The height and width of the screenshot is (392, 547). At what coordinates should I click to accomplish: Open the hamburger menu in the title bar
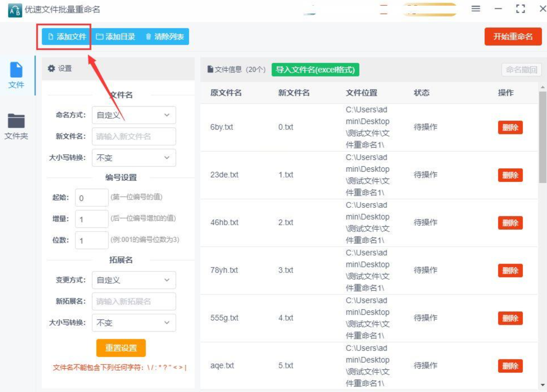tap(475, 9)
